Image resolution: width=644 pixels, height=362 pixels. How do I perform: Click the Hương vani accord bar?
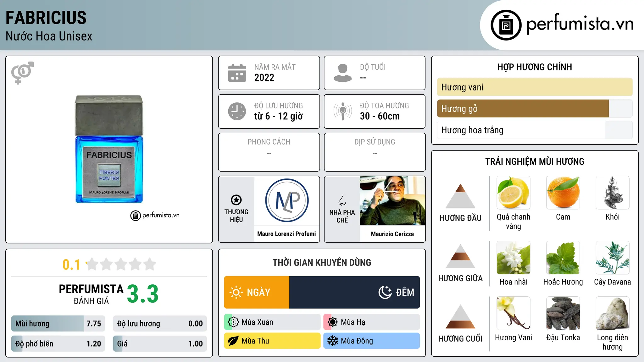click(535, 87)
